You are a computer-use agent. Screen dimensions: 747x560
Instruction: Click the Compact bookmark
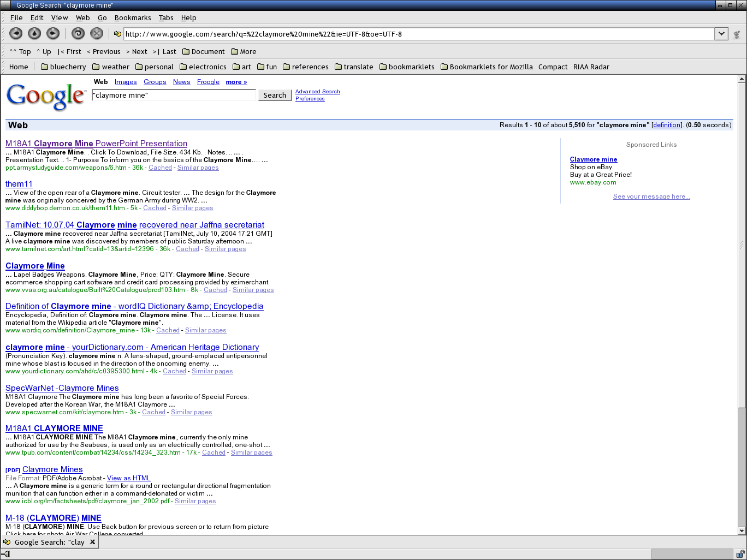coord(553,67)
